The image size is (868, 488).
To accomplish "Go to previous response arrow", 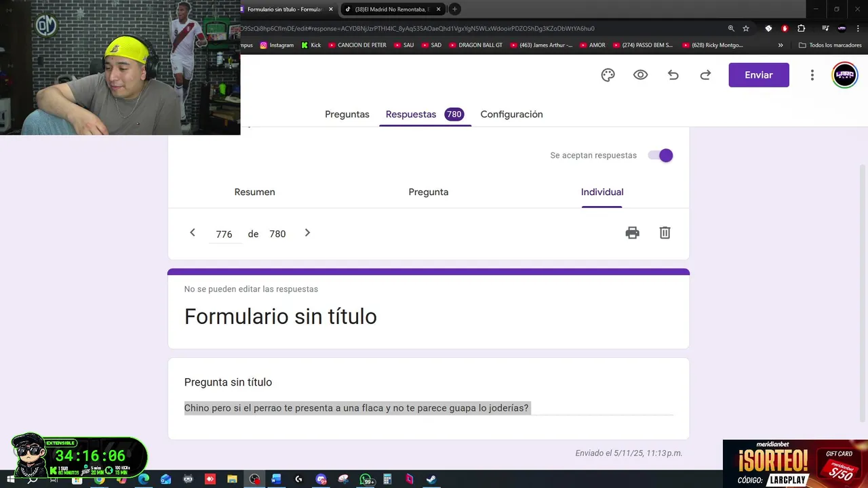I will [193, 232].
